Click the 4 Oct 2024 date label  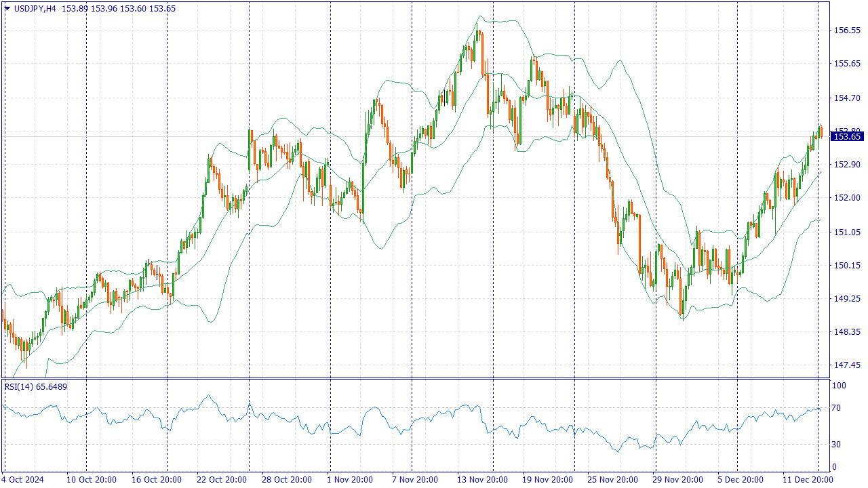(24, 480)
